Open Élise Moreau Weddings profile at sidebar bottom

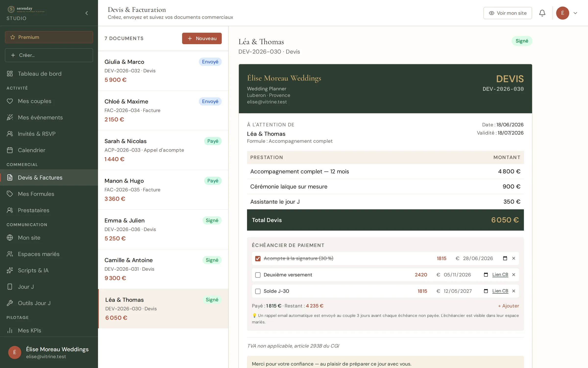pos(49,353)
